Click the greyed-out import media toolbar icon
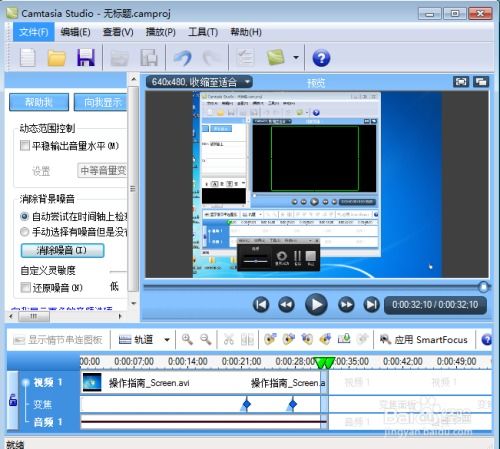Viewport: 500px width, 449px height. 120,58
